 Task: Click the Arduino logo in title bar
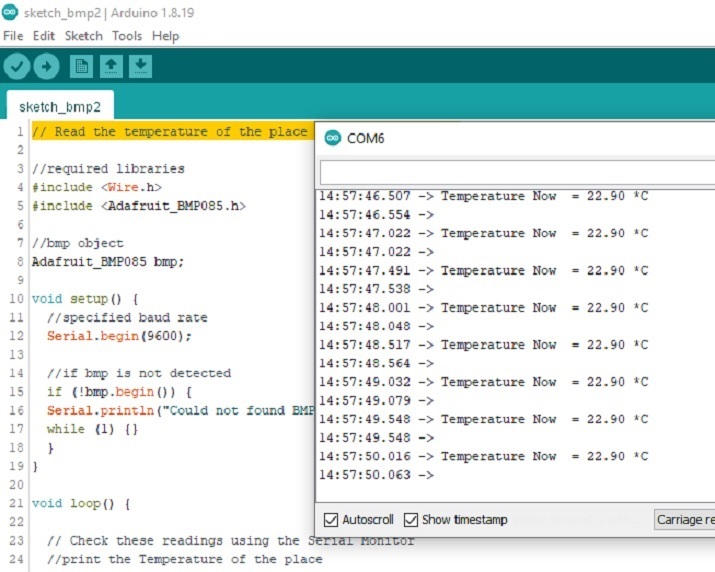point(10,12)
